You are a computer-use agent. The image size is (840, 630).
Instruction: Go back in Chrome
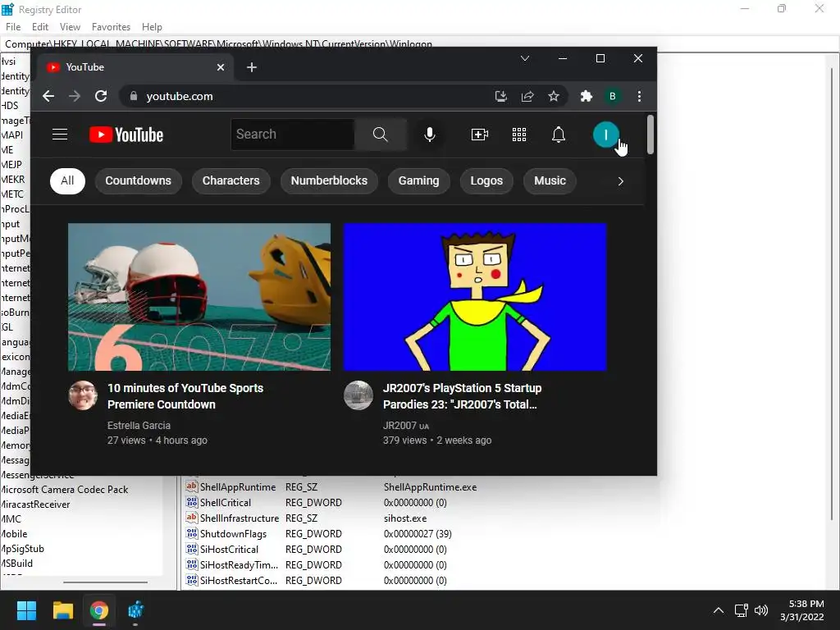point(48,96)
